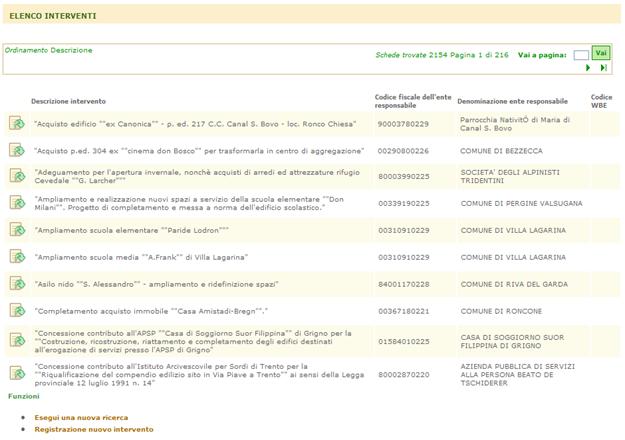Select AZIENDA PUBBLICA DI SERVIZI ALLA PERSONA cell
Viewport: 625px width, 440px height.
point(518,375)
